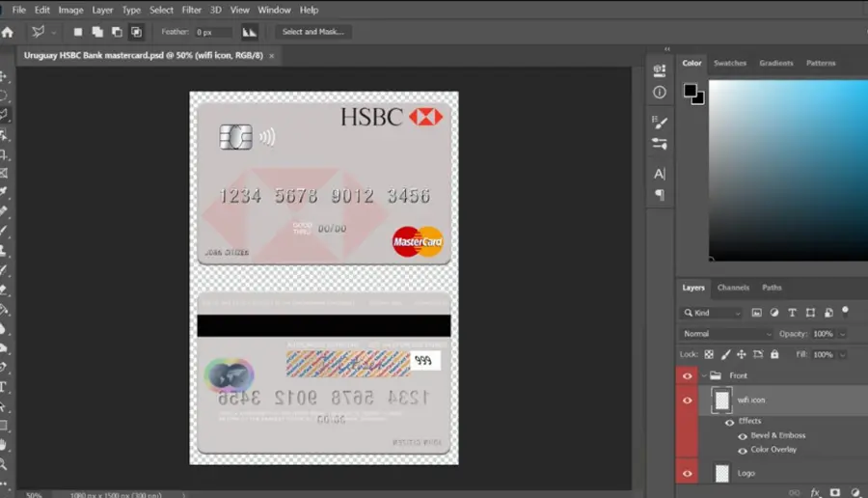Click the Select and Mask button
The height and width of the screenshot is (498, 868).
(x=312, y=32)
